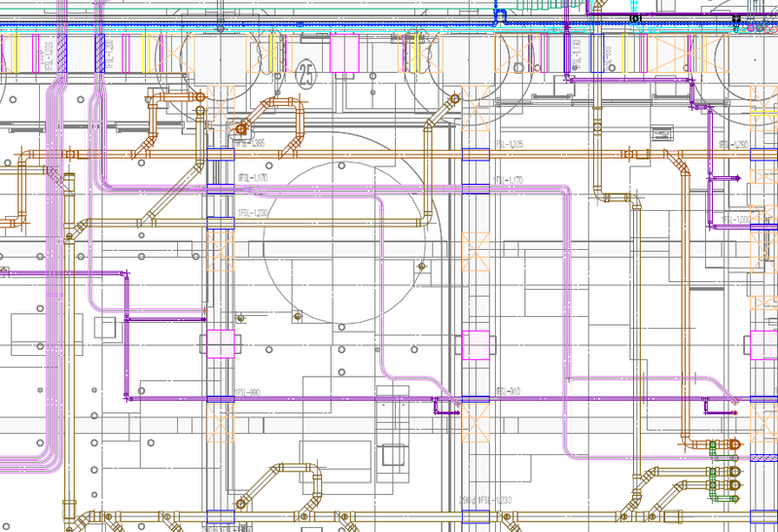Select the orange pipe end circle above green valves
Viewport: 778px width, 532px height.
click(x=734, y=443)
